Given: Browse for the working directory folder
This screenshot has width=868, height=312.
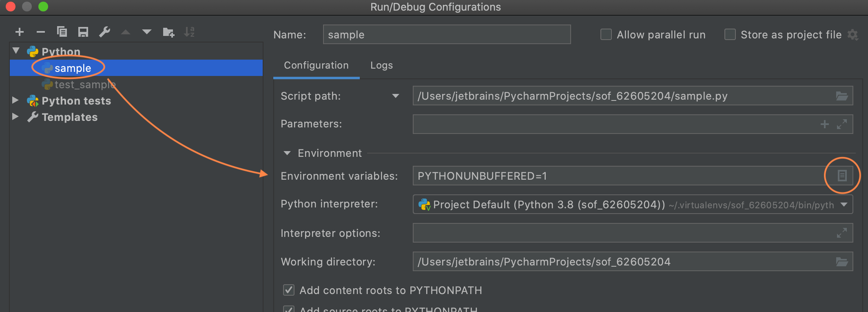Looking at the screenshot, I should 841,262.
